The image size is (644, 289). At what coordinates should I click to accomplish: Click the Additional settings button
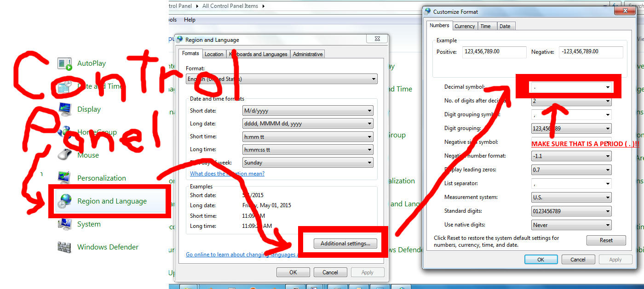(x=345, y=244)
